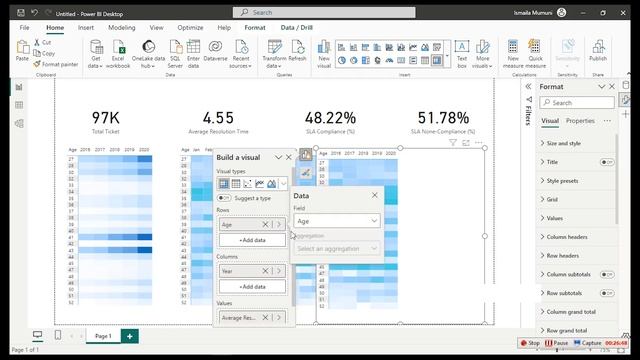
Task: Click the Enter data icon
Action: pyautogui.click(x=193, y=54)
